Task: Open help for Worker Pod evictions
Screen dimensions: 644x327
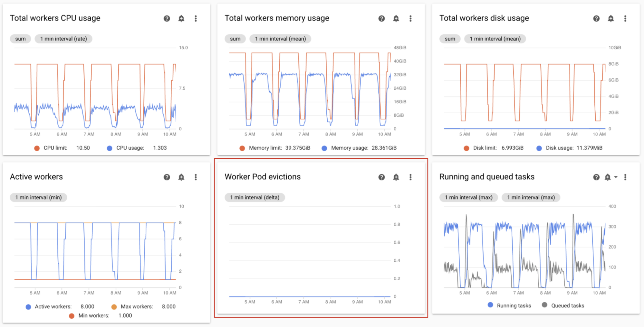Action: [x=381, y=177]
